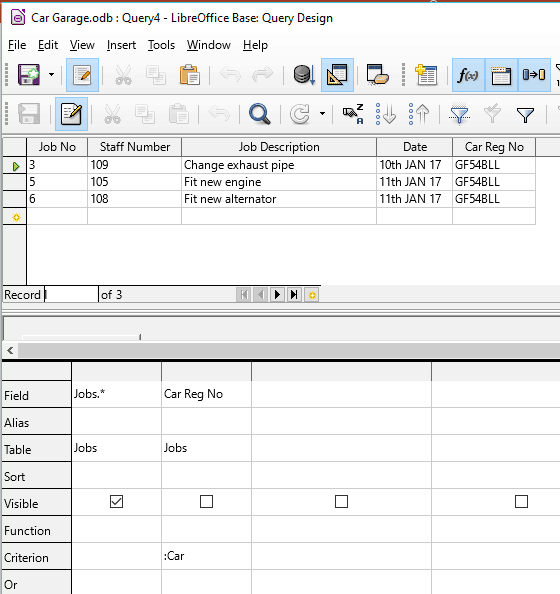Open the Sort A-Z dialog icon
Viewport: 560px width, 594px height.
353,114
